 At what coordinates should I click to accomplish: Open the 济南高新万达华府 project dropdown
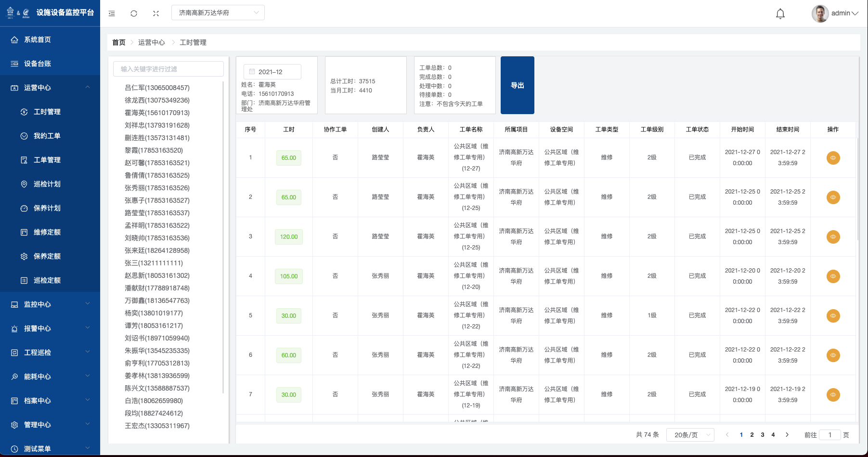[x=218, y=13]
